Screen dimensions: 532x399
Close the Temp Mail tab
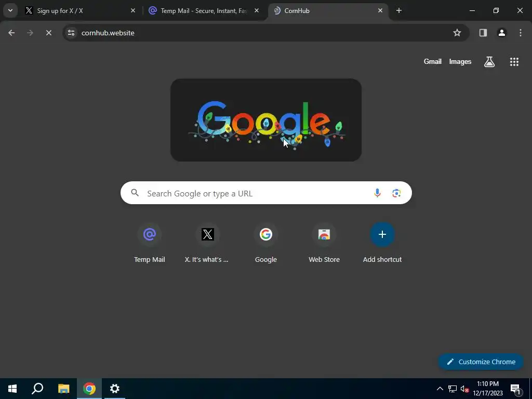click(x=257, y=11)
